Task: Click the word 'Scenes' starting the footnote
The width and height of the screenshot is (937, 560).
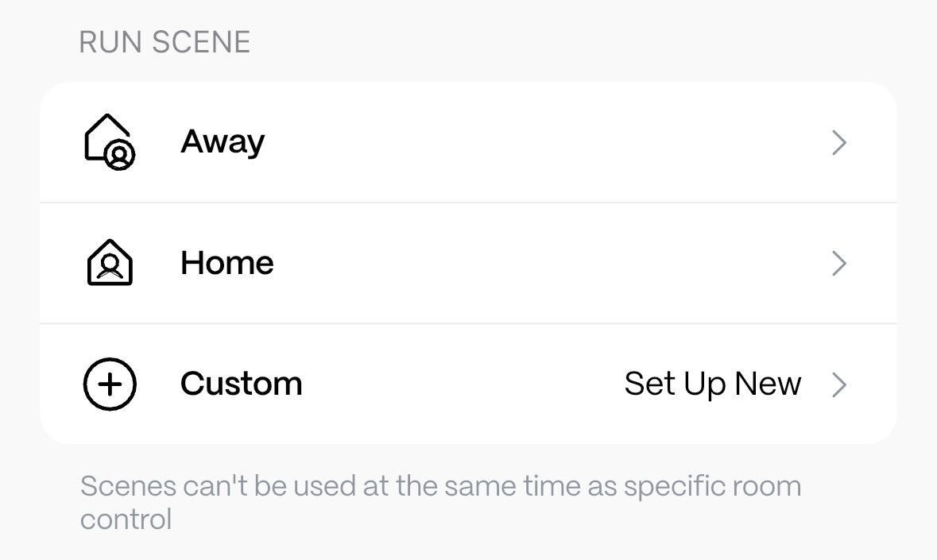Action: (128, 486)
